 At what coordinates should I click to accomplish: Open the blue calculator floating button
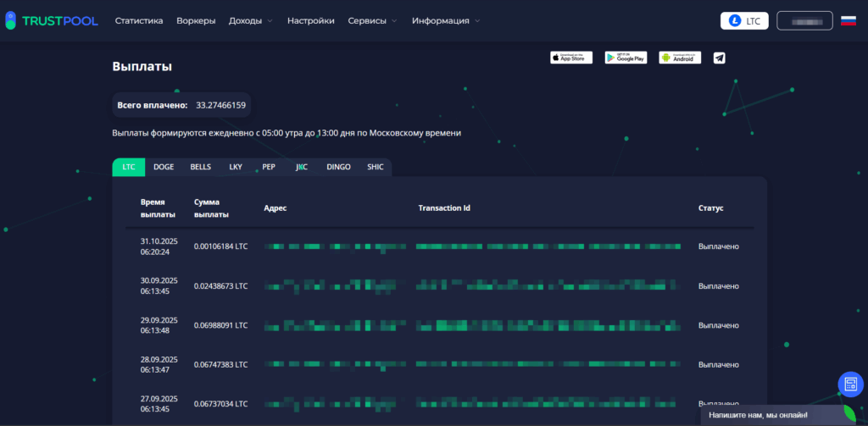tap(850, 385)
